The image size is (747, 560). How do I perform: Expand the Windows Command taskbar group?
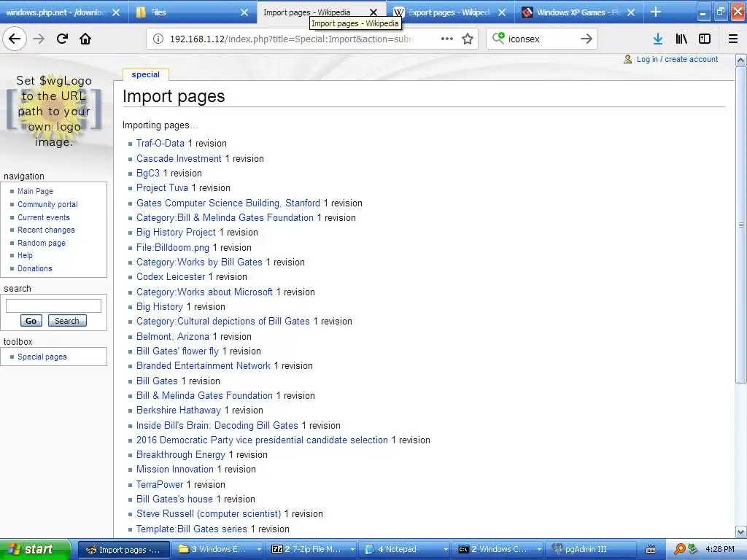539,550
